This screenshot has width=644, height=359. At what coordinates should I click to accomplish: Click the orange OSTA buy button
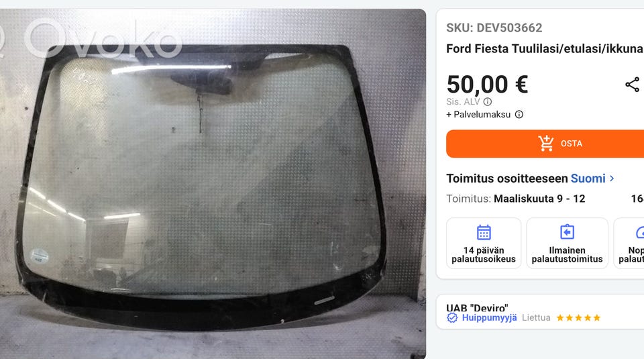point(545,144)
